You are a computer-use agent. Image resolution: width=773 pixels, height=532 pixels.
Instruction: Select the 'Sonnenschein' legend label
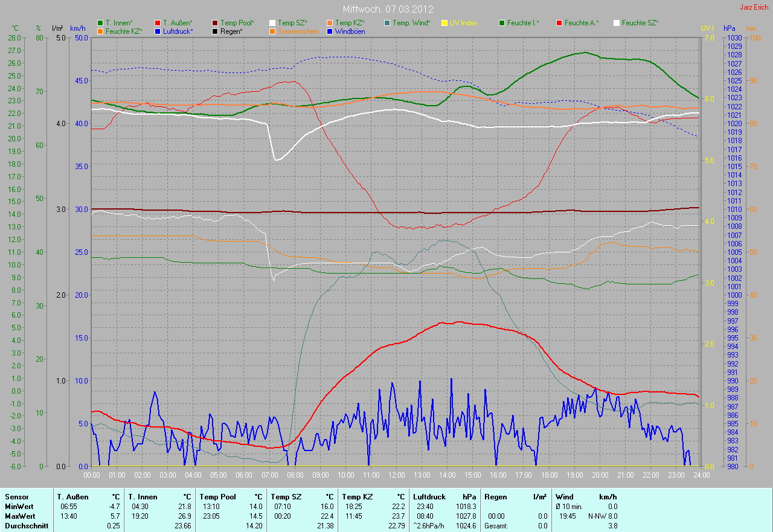[x=298, y=31]
